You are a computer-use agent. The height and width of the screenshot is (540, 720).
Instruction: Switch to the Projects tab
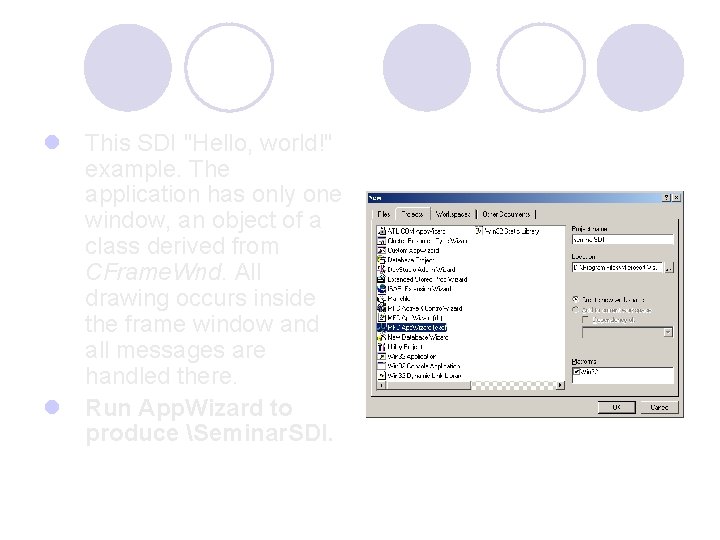point(412,214)
